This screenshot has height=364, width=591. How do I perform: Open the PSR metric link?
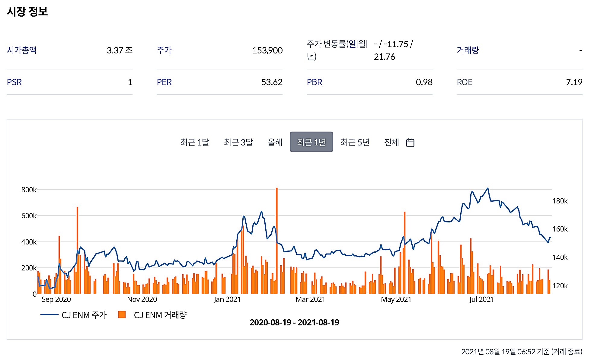(14, 82)
